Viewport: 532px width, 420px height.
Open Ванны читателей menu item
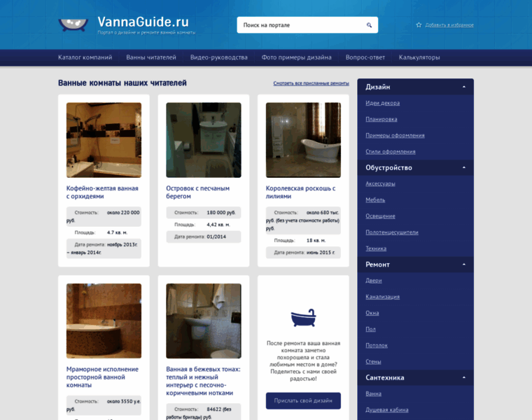tap(151, 57)
